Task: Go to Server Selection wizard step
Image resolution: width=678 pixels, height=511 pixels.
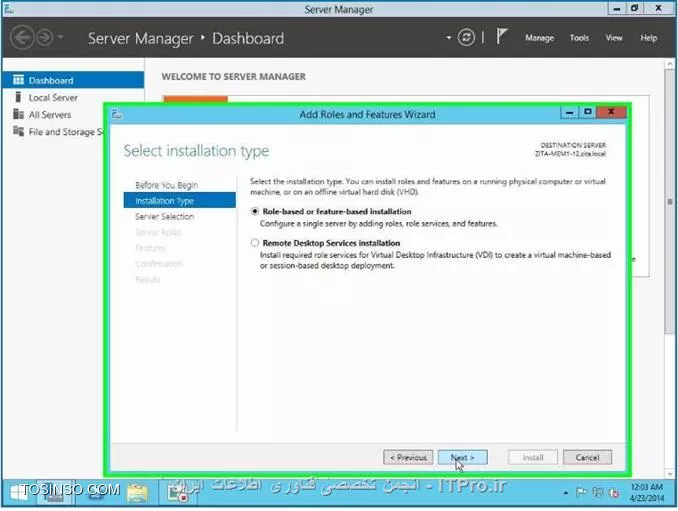Action: pos(164,217)
